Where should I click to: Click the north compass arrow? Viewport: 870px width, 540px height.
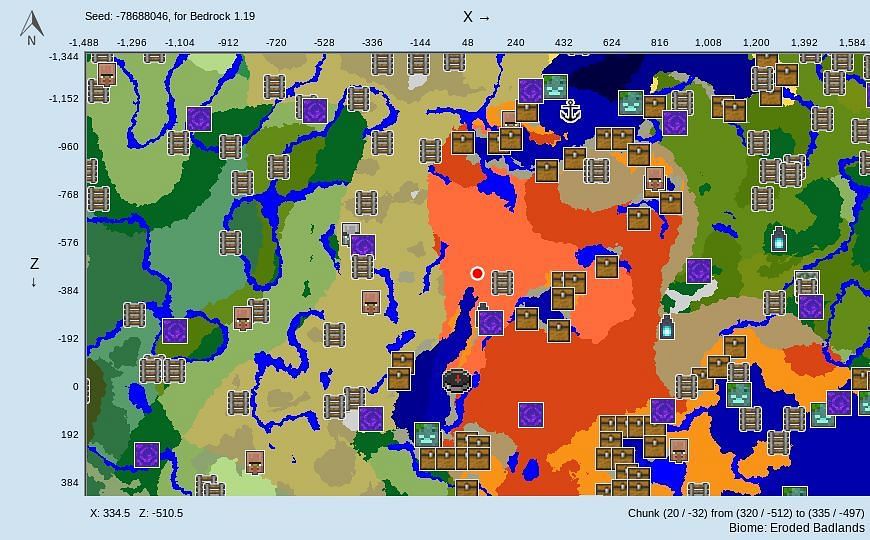point(32,28)
